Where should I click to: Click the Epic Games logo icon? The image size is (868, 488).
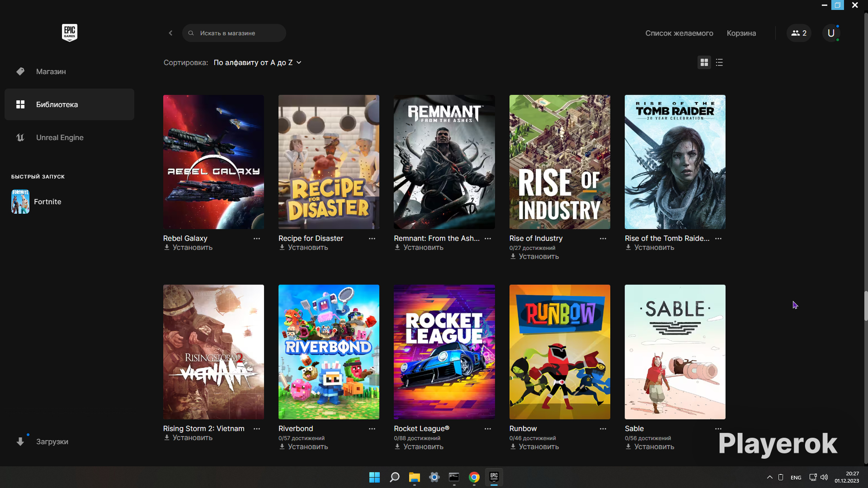[69, 33]
